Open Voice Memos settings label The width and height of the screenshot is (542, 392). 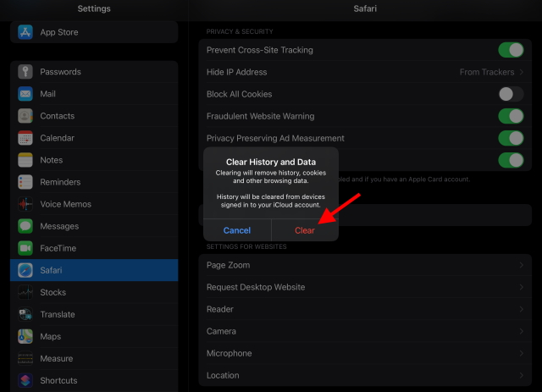(66, 204)
